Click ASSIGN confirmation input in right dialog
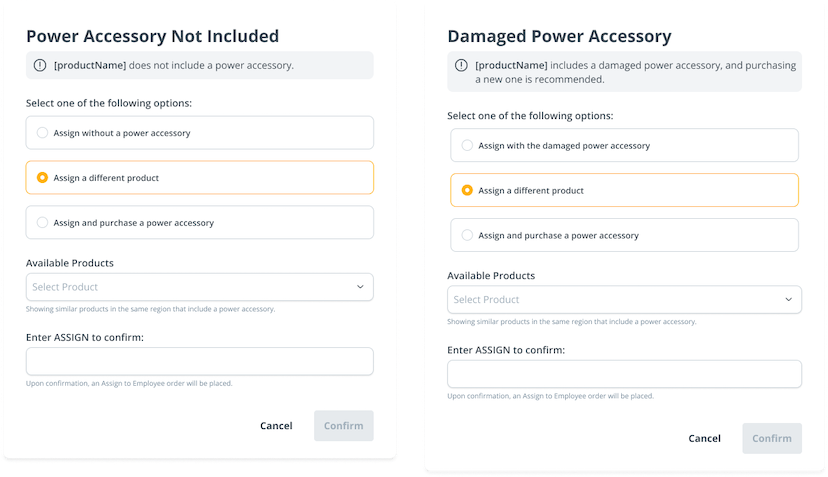Image resolution: width=828 pixels, height=477 pixels. pos(624,374)
